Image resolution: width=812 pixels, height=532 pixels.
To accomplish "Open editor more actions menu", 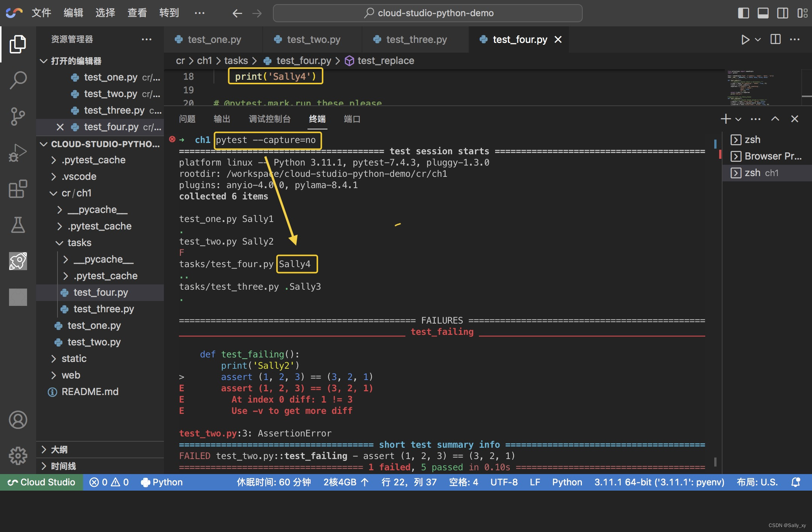I will tap(795, 39).
